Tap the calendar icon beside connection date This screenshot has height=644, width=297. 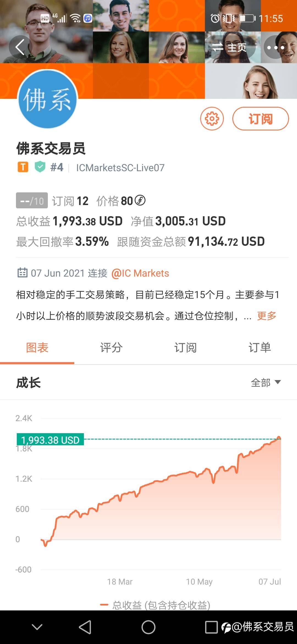tap(22, 273)
